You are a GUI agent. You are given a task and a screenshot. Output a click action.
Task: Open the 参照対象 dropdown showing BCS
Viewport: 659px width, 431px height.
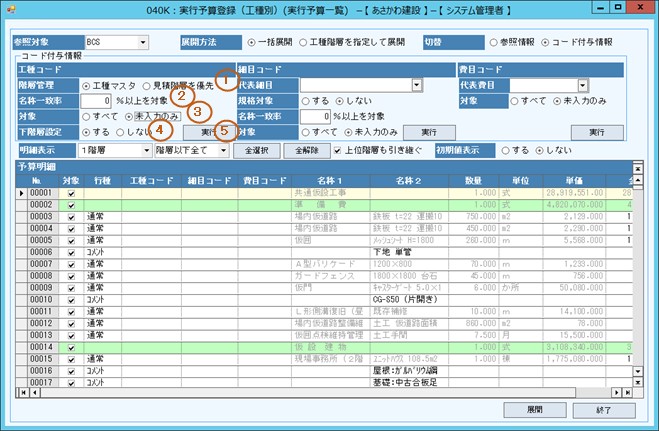(144, 43)
